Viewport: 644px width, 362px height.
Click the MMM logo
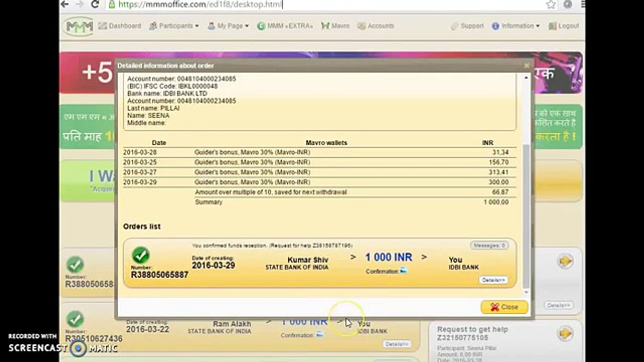pyautogui.click(x=78, y=26)
